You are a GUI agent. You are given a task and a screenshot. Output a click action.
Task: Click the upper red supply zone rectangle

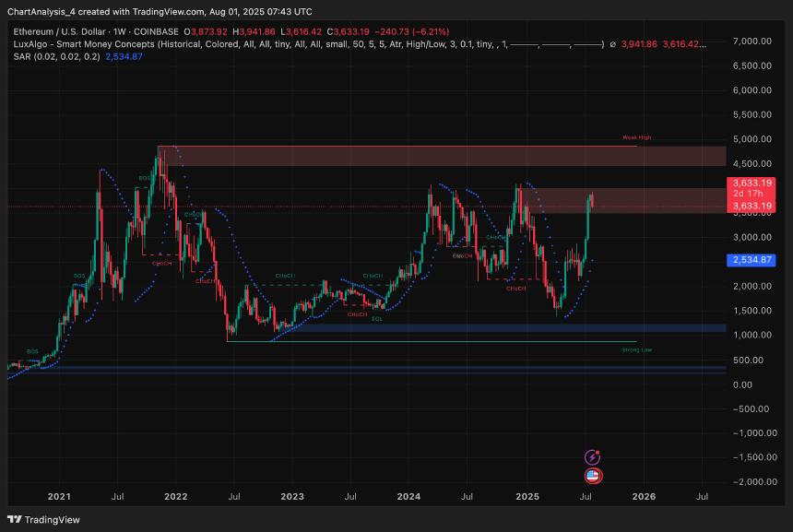[x=441, y=156]
